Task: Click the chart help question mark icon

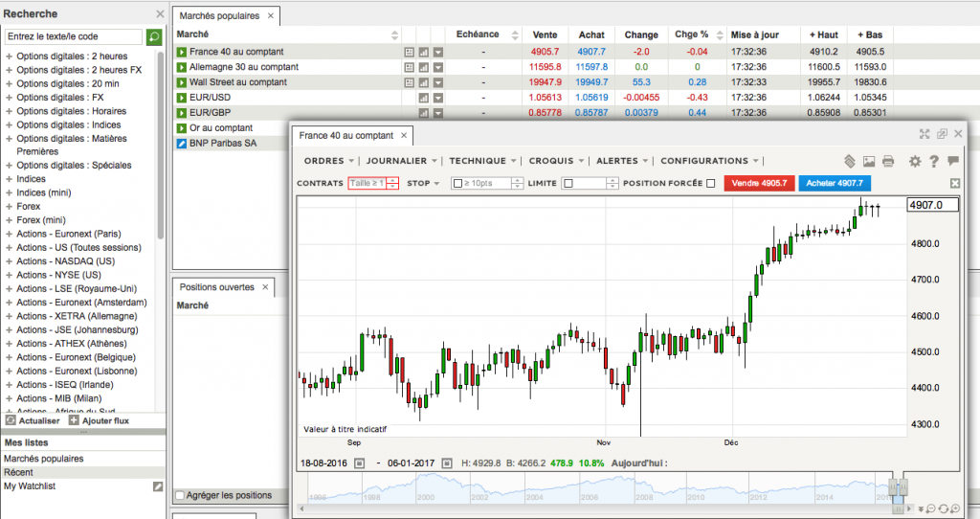Action: [x=933, y=161]
